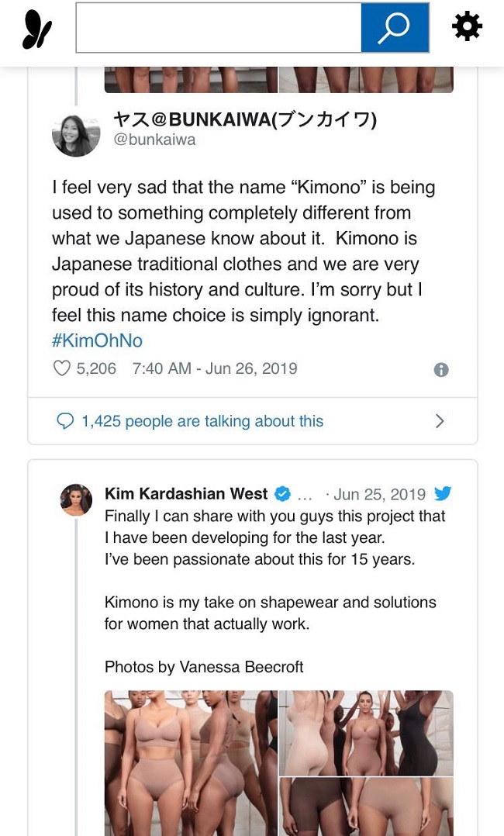Like the bunkaiwa tweet via heart icon
Screen dimensions: 504x836
(x=61, y=368)
